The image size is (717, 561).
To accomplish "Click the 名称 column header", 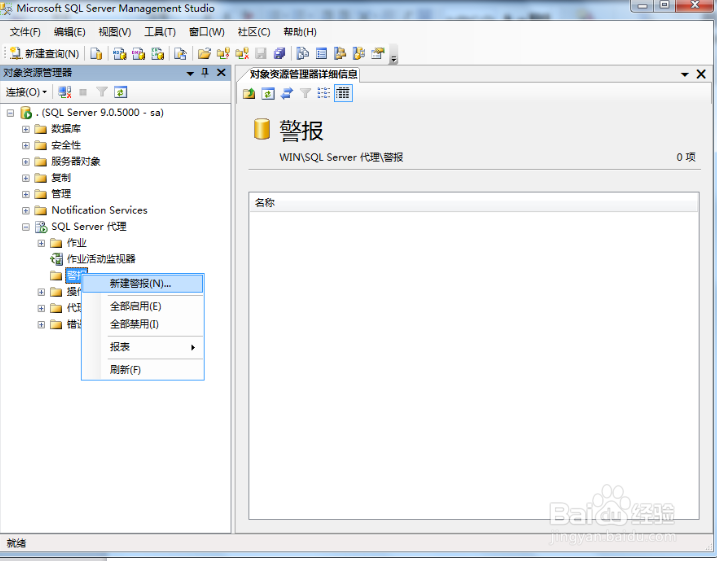I will 474,203.
